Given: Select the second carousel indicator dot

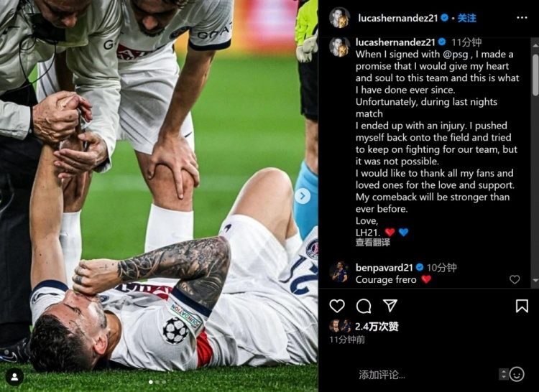Looking at the screenshot, I should click(157, 382).
